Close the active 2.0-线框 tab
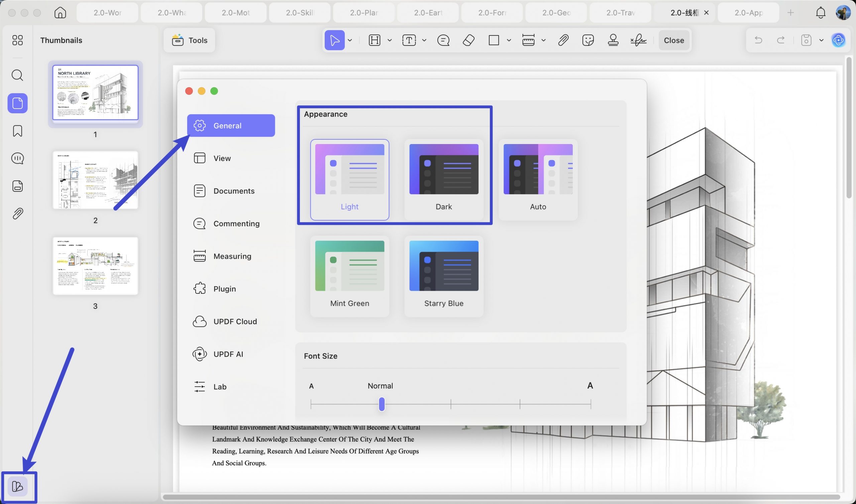The image size is (856, 504). point(707,13)
